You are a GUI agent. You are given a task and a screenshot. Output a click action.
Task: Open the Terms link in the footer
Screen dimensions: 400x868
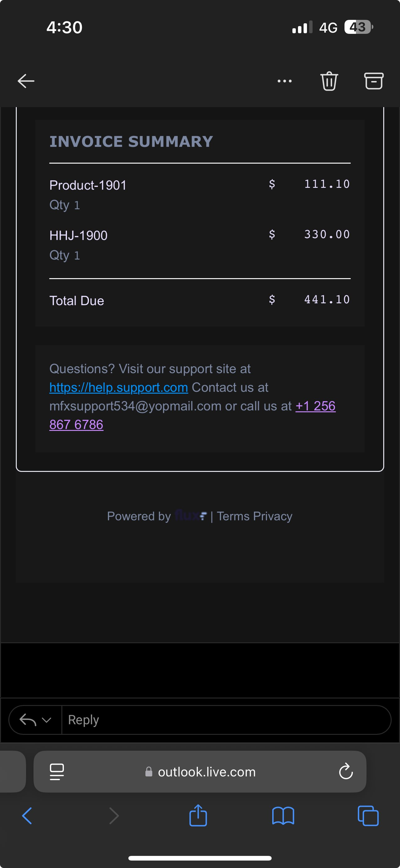233,516
